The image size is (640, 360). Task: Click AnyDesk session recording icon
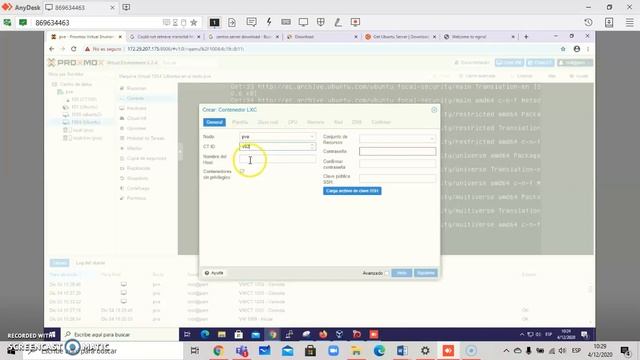[356, 22]
